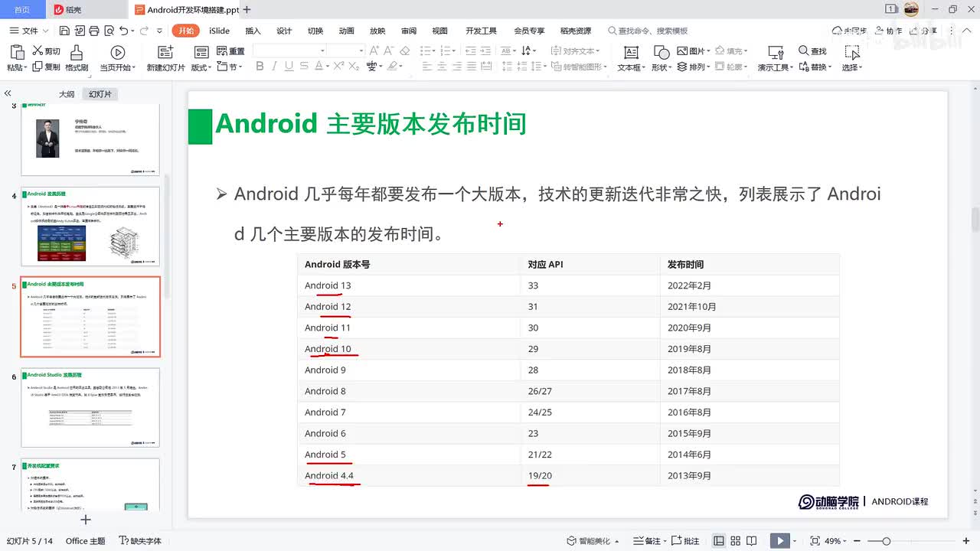Viewport: 980px width, 551px height.
Task: Select slide 6 thumbnail Android Studio 发展历程
Action: point(90,407)
